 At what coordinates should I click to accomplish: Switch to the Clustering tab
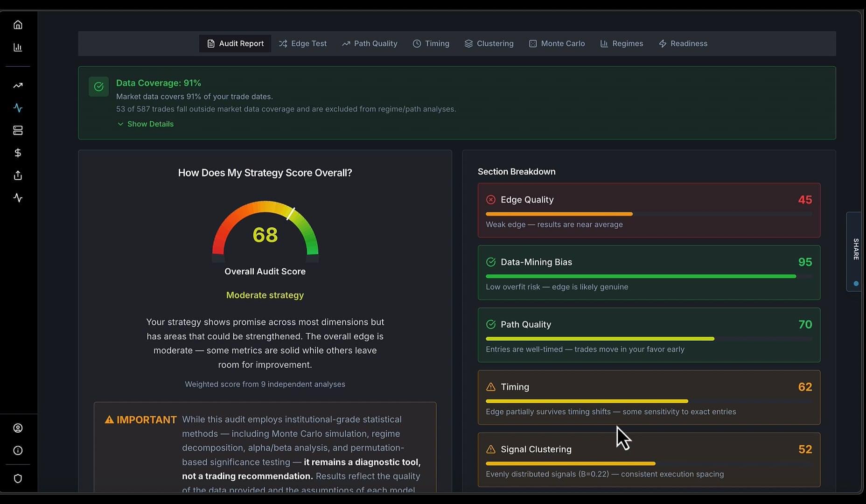click(489, 43)
